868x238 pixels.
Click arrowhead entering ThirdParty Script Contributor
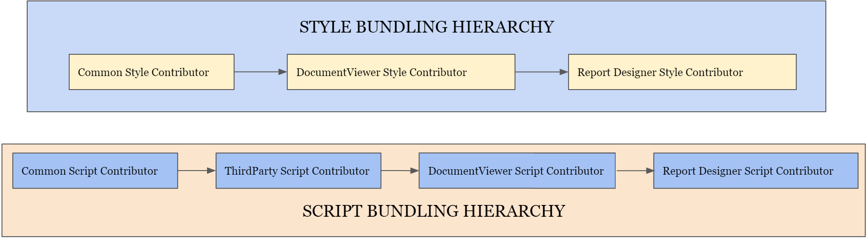coord(211,171)
